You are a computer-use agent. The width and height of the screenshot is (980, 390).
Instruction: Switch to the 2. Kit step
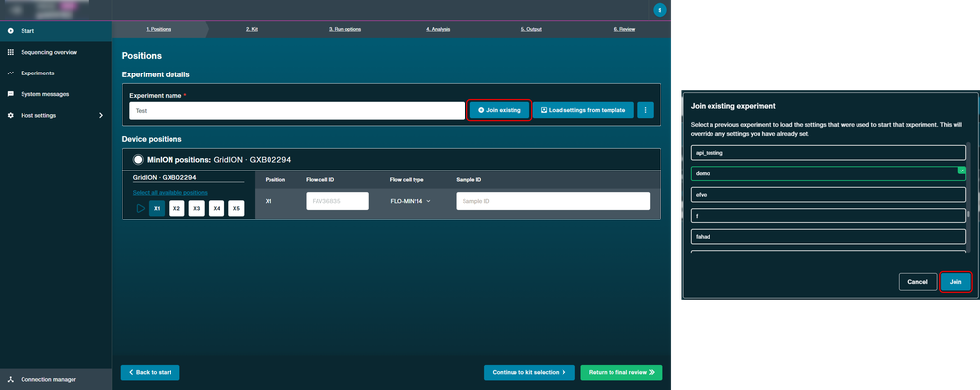[x=252, y=29]
